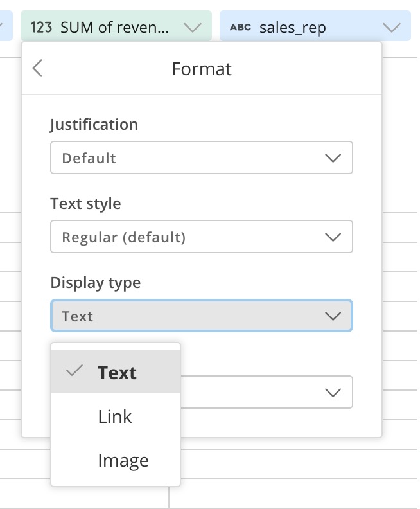The width and height of the screenshot is (420, 509).
Task: Click the Format panel title
Action: click(x=202, y=69)
